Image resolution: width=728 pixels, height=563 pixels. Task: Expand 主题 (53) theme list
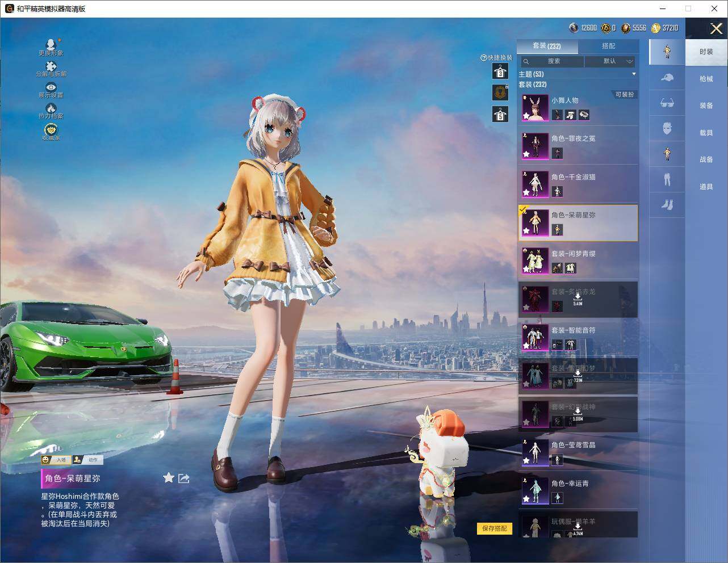click(577, 74)
